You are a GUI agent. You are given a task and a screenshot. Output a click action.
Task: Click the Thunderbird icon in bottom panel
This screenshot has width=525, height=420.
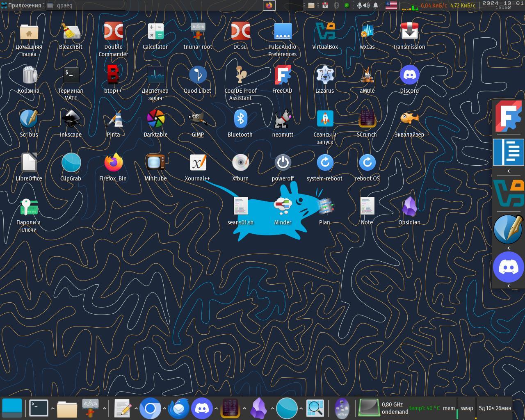pos(178,408)
